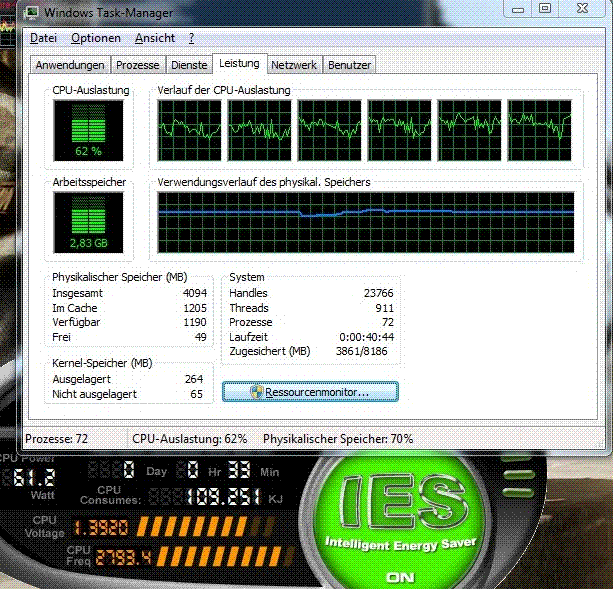Click the Frei value 49
This screenshot has width=613, height=589.
coord(201,337)
